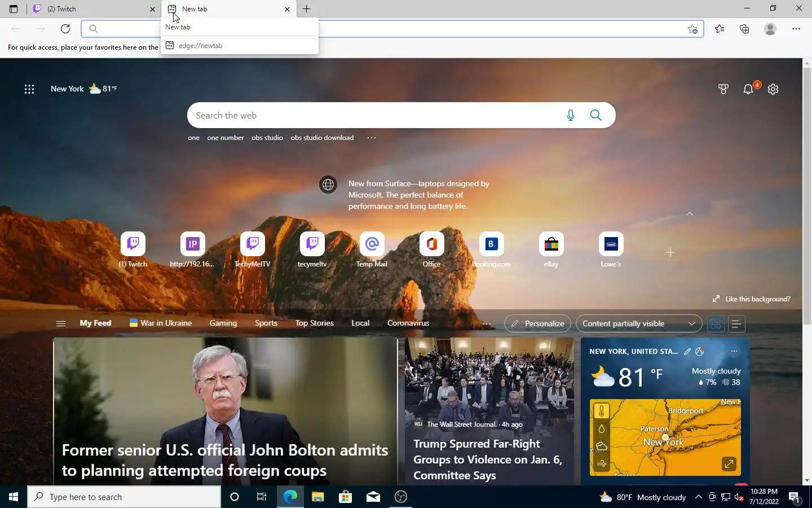This screenshot has width=812, height=508.
Task: Open the app launcher grid icon
Action: [x=29, y=89]
